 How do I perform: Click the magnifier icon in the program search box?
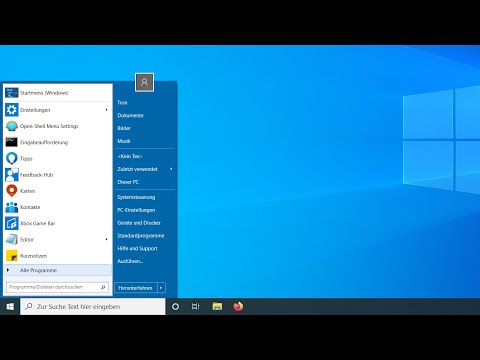pyautogui.click(x=103, y=287)
